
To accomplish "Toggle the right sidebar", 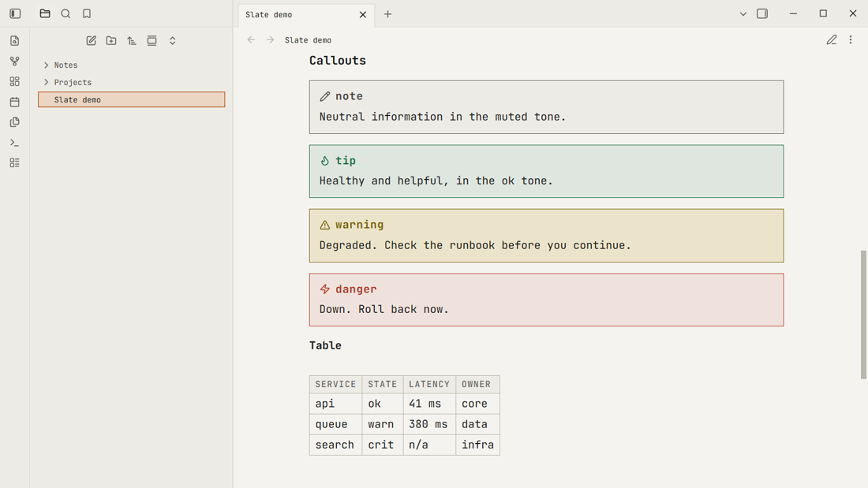I will [x=762, y=14].
